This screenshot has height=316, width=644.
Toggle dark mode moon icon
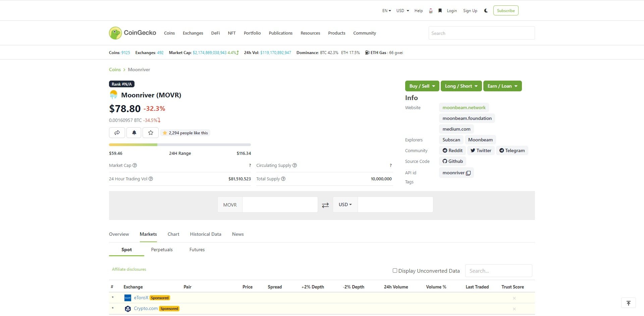(486, 11)
